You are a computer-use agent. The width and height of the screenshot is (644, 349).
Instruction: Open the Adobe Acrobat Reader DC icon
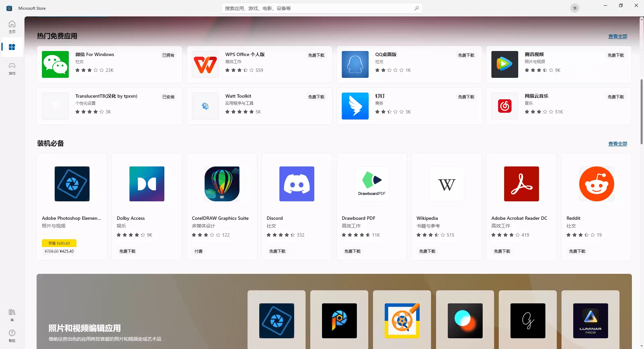[522, 184]
